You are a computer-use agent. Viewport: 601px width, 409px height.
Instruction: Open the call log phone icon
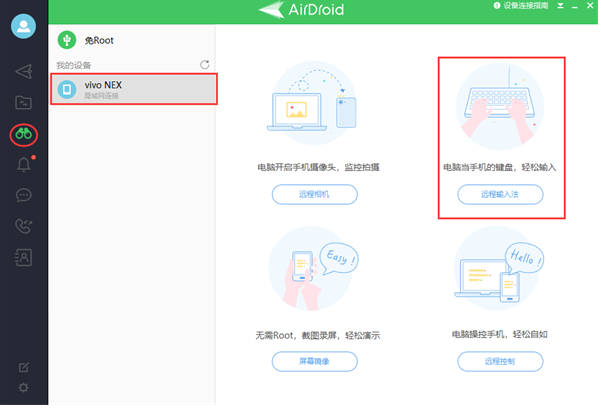tap(23, 226)
